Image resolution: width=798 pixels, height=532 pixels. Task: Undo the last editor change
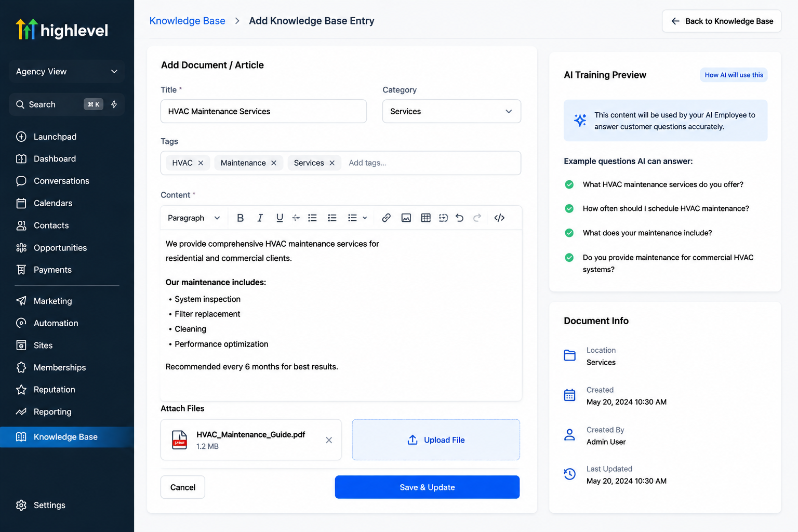click(x=459, y=218)
